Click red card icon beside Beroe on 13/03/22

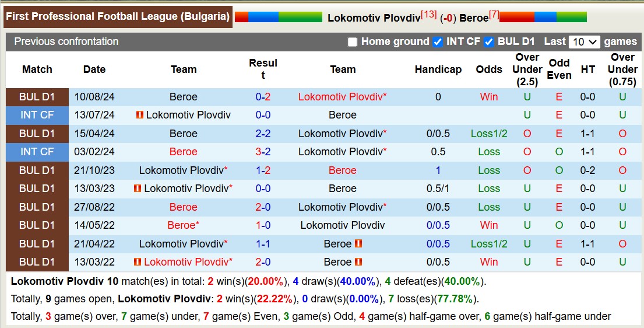pos(358,262)
